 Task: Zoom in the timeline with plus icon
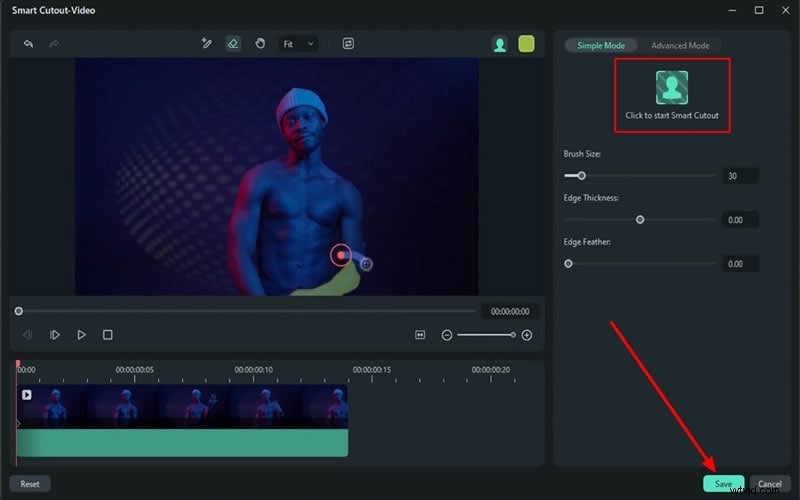coord(527,335)
